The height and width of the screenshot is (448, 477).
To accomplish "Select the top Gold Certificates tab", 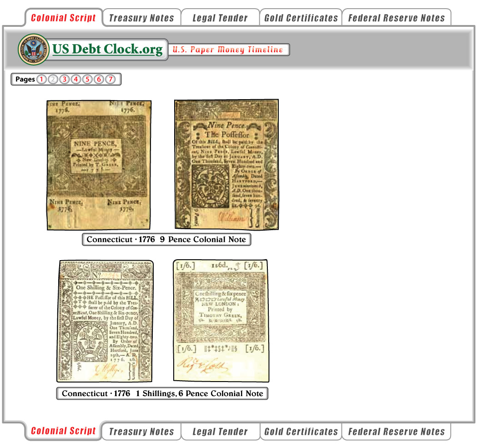I will pyautogui.click(x=301, y=18).
